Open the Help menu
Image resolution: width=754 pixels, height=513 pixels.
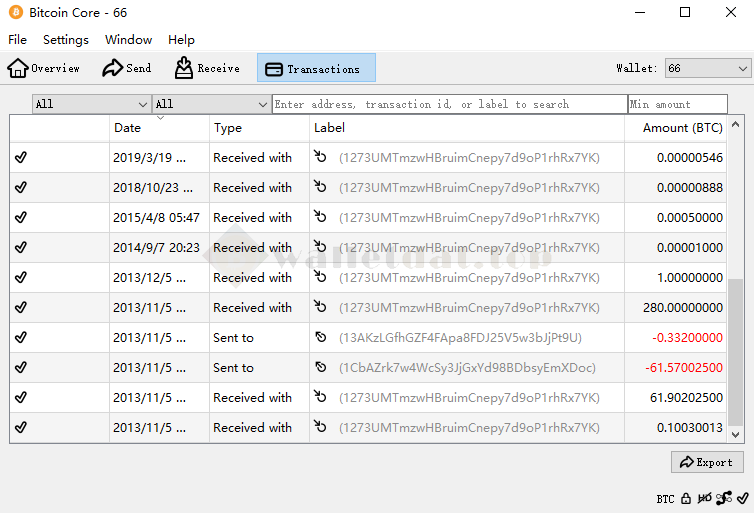click(181, 40)
